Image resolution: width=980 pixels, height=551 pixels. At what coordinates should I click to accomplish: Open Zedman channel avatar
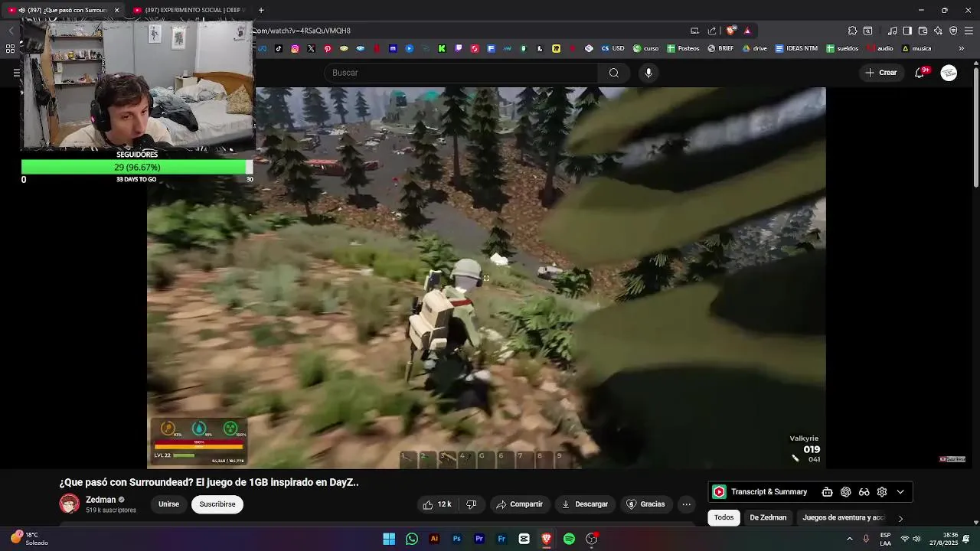(x=70, y=504)
